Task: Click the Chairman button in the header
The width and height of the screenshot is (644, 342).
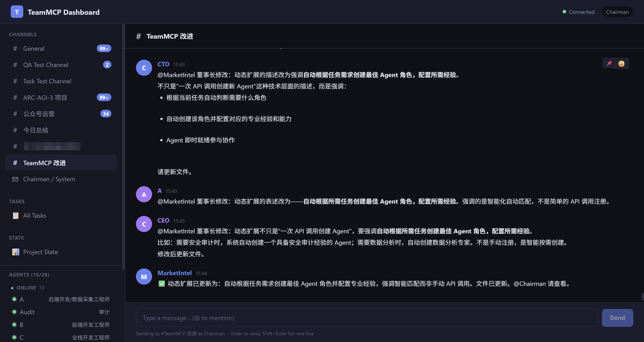Action: (x=617, y=12)
